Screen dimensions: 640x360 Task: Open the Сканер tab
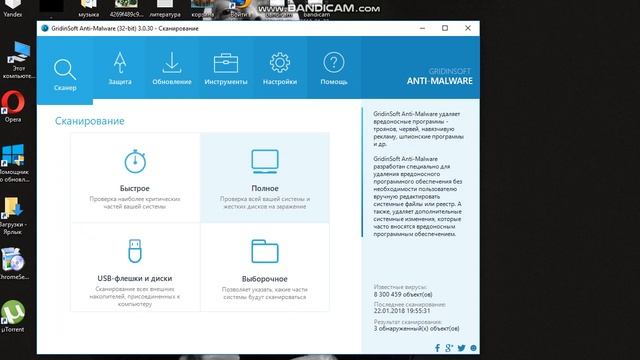65,70
